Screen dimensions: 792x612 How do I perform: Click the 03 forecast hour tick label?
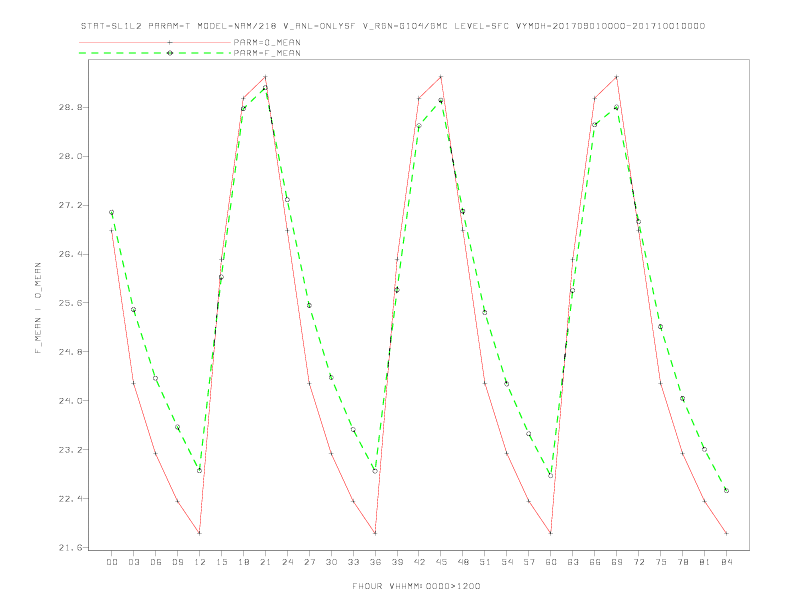pos(133,562)
